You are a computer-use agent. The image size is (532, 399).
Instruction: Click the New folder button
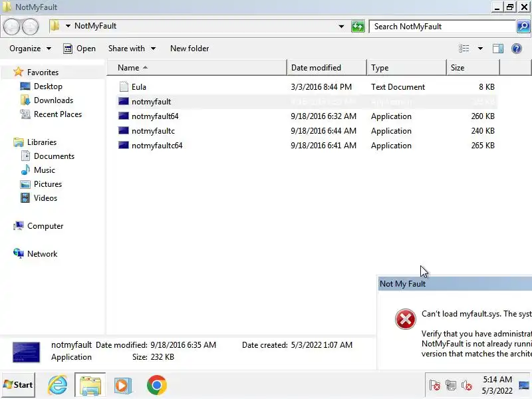tap(190, 49)
